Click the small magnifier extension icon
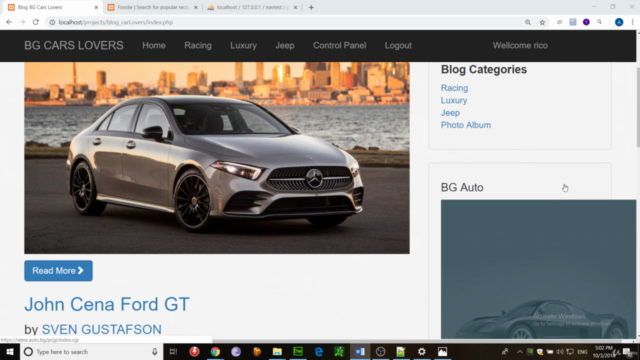The height and width of the screenshot is (360, 640). 600,22
